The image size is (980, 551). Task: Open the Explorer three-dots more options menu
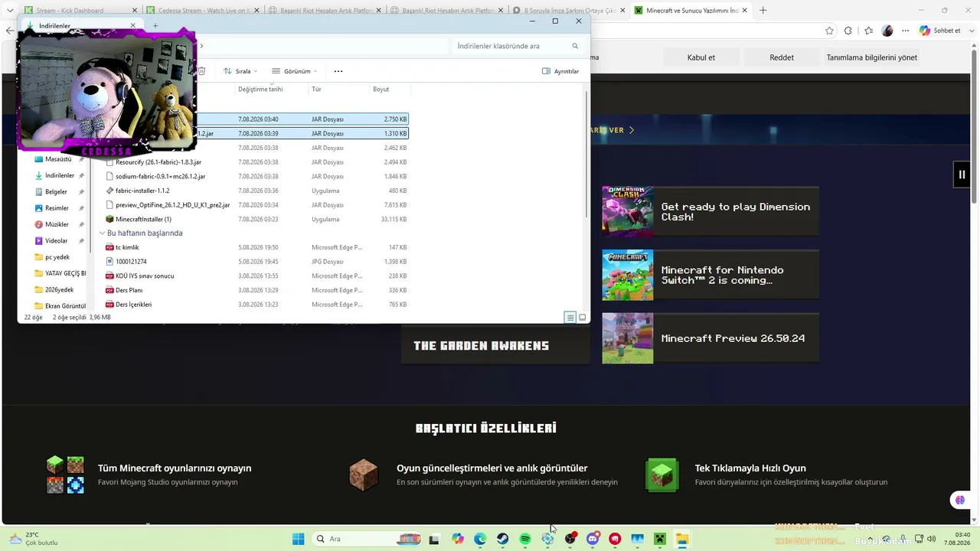point(338,71)
